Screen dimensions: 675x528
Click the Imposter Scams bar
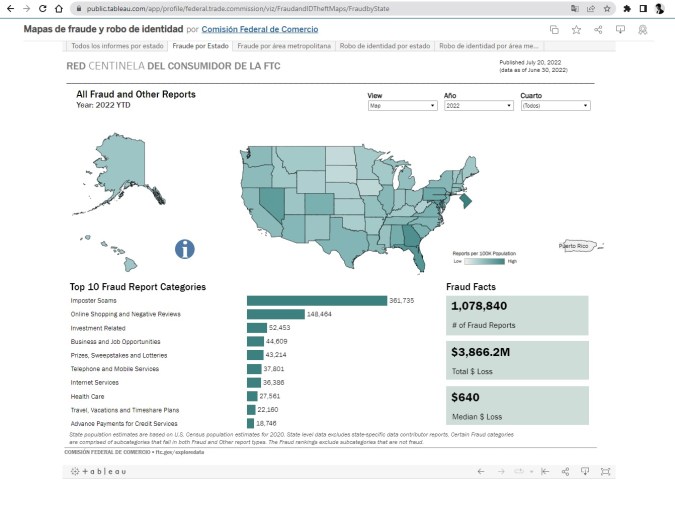[316, 300]
